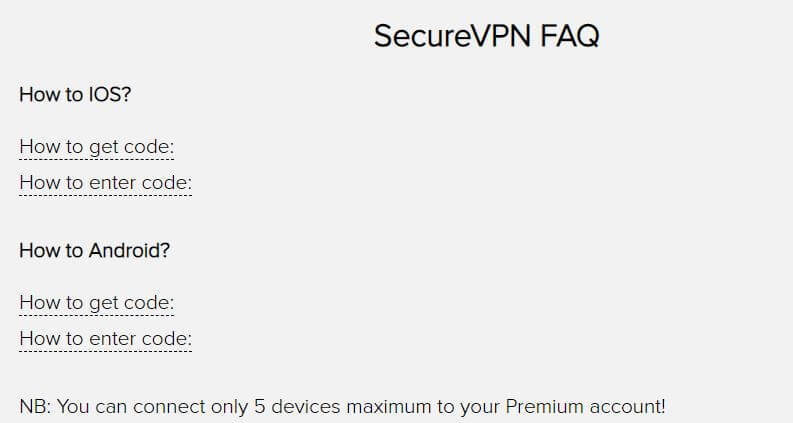793x423 pixels.
Task: Open iOS "How to get code:" link
Action: click(97, 147)
